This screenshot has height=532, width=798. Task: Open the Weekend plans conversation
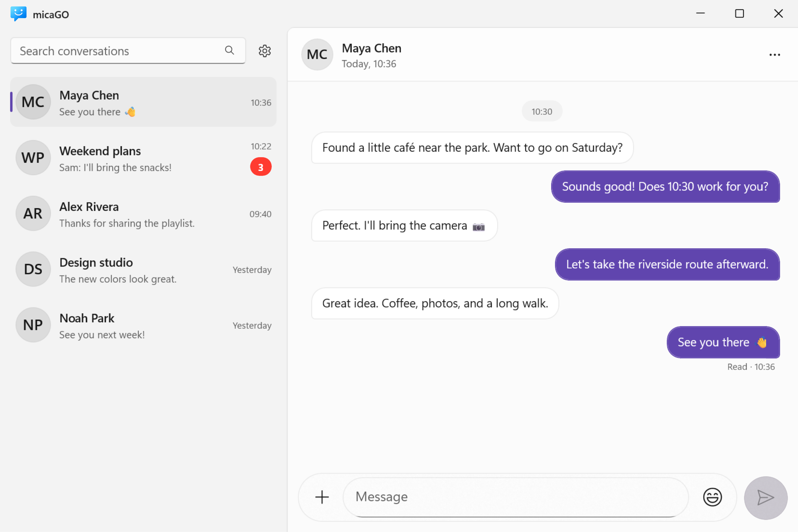click(143, 158)
